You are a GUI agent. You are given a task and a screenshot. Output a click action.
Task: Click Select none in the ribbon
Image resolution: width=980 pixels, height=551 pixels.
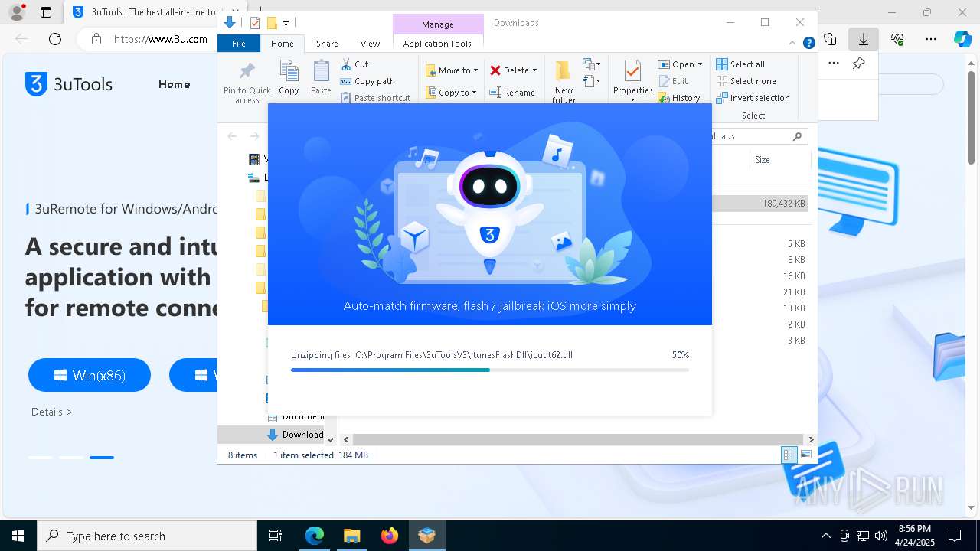[x=746, y=81]
